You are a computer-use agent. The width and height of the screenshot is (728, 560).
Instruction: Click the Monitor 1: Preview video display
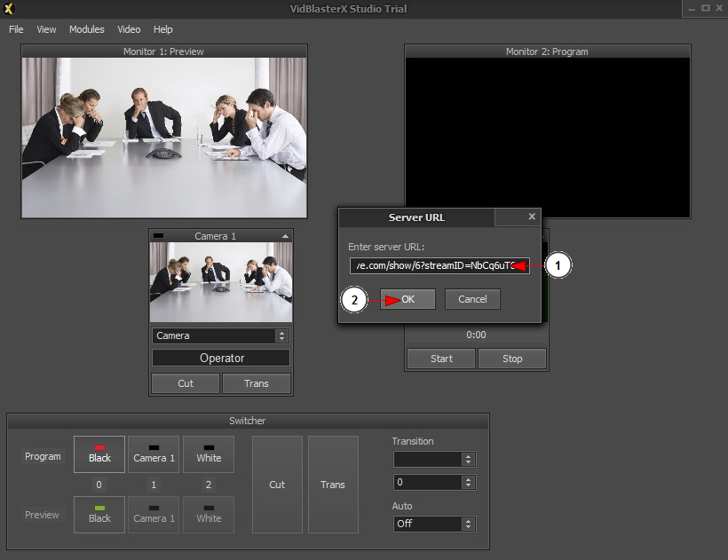164,138
